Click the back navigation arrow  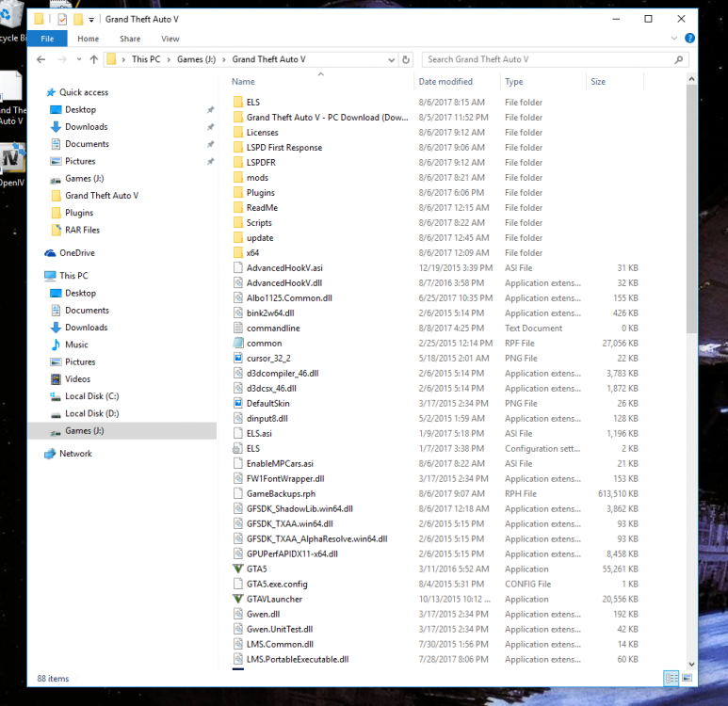pyautogui.click(x=40, y=59)
